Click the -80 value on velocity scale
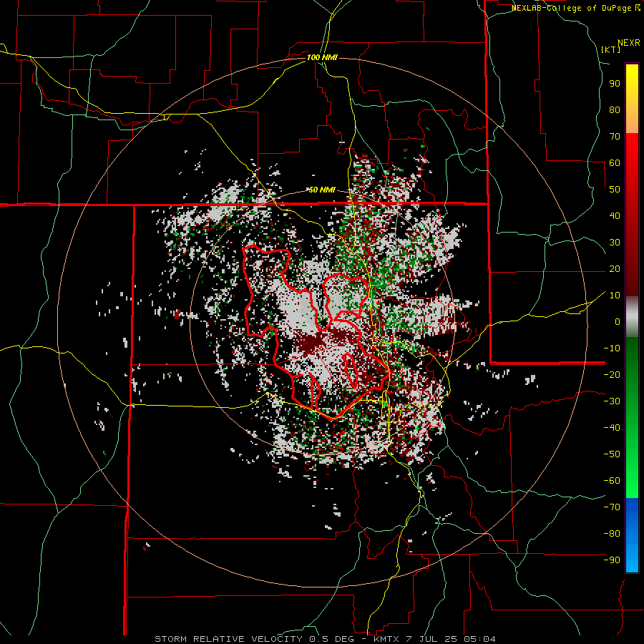Screen dimensions: 644x644 click(x=612, y=534)
